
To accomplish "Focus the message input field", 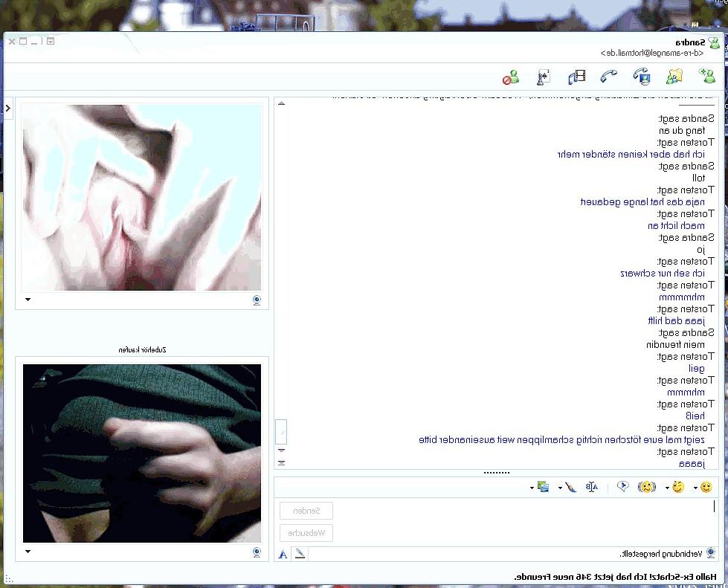I will [526, 522].
